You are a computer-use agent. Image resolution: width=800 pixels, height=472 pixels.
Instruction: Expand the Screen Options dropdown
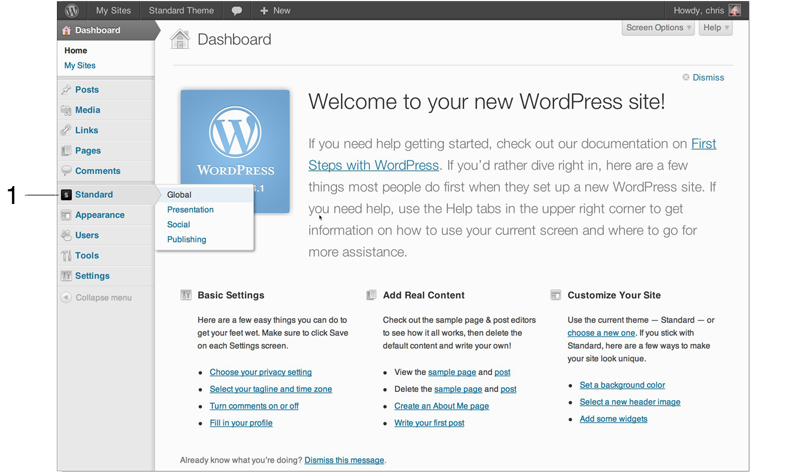[658, 28]
